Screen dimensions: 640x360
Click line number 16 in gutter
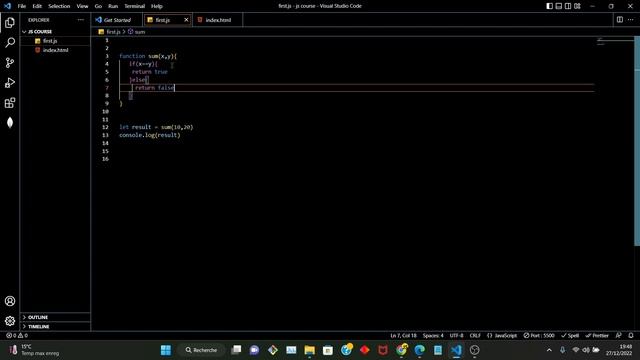(x=105, y=159)
